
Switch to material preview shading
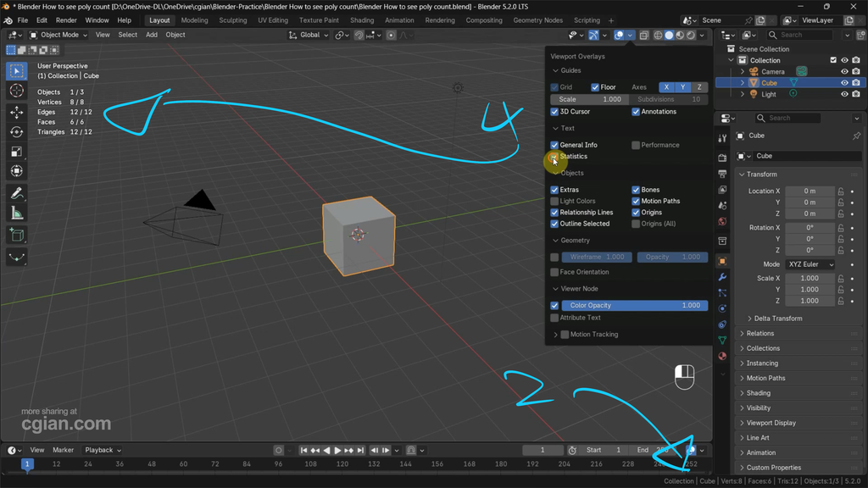680,35
